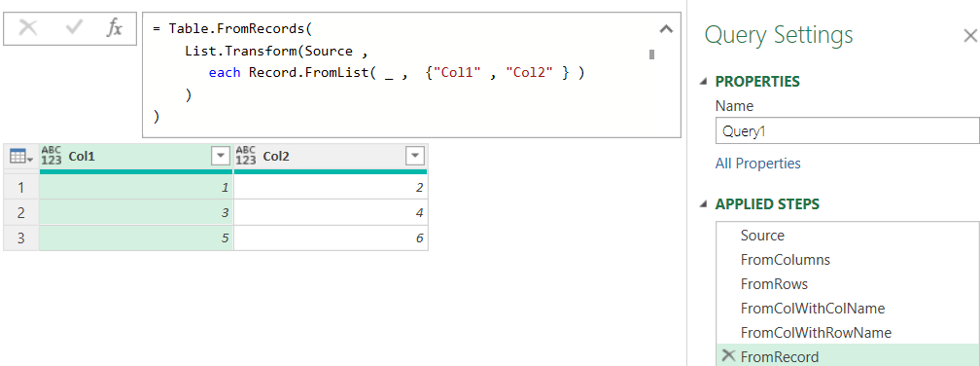This screenshot has height=366, width=980.
Task: Confirm the formula with checkmark icon
Action: click(x=74, y=28)
